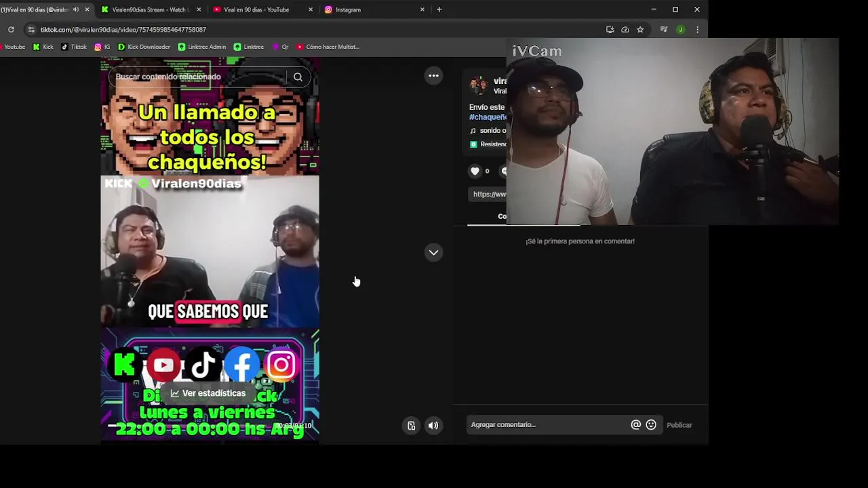Focus the 'Agregar comentario...' field
The height and width of the screenshot is (488, 868).
coord(548,425)
